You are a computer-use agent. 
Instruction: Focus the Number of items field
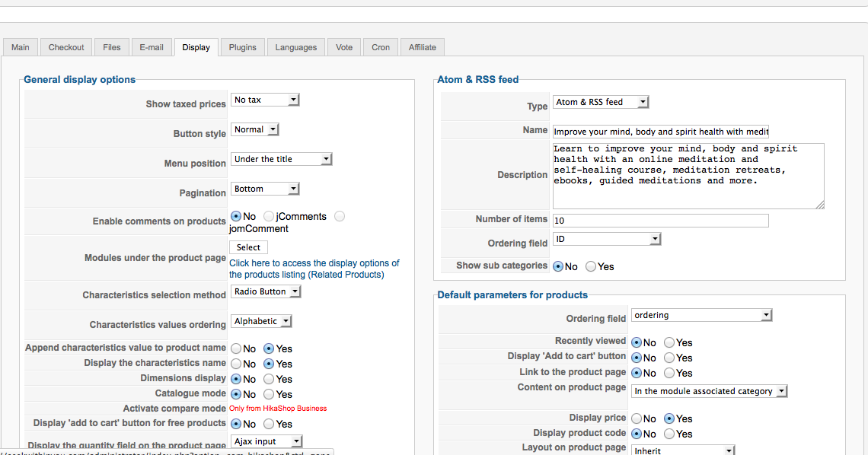click(660, 221)
